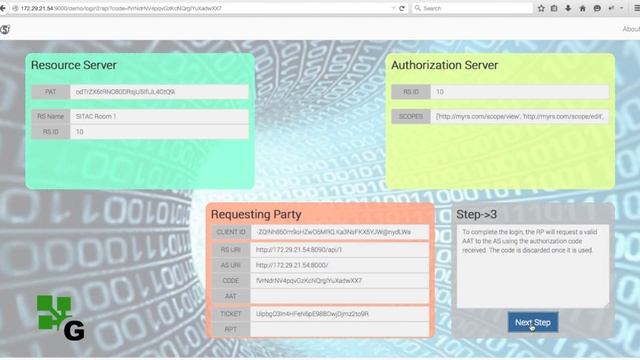Image resolution: width=640 pixels, height=360 pixels.
Task: Click the site logo in the page header
Action: click(x=5, y=29)
